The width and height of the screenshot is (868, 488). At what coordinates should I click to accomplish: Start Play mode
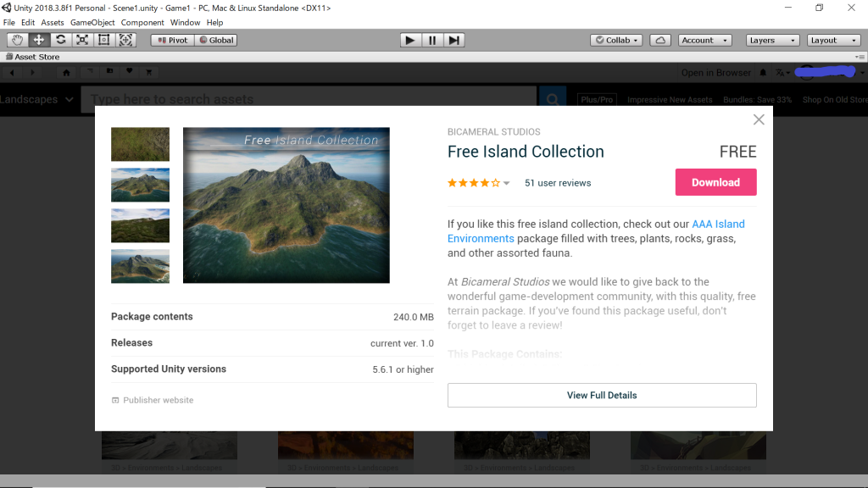tap(410, 40)
